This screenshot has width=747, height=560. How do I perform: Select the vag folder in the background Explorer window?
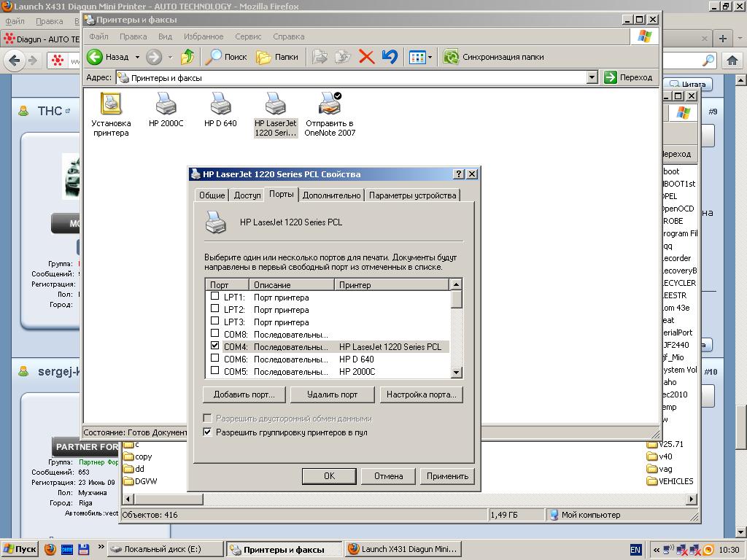pyautogui.click(x=659, y=469)
